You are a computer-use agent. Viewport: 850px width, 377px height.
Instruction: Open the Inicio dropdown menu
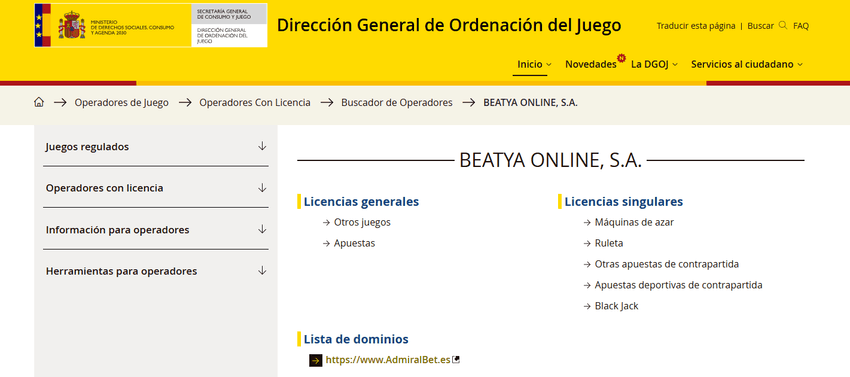tap(534, 64)
